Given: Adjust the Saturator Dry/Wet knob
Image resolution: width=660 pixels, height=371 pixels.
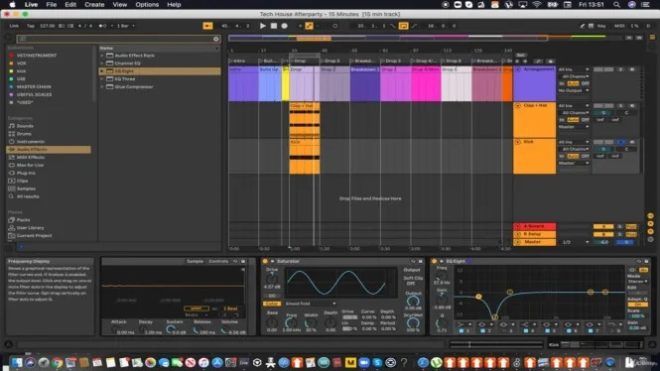Looking at the screenshot, I should pos(413,323).
